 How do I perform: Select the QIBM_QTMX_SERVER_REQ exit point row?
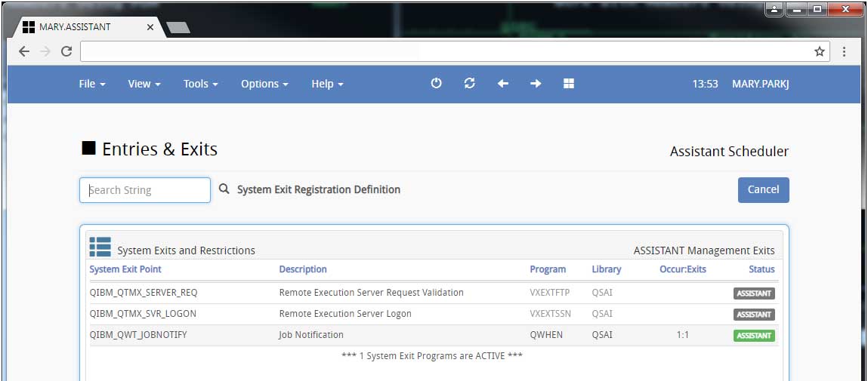143,293
